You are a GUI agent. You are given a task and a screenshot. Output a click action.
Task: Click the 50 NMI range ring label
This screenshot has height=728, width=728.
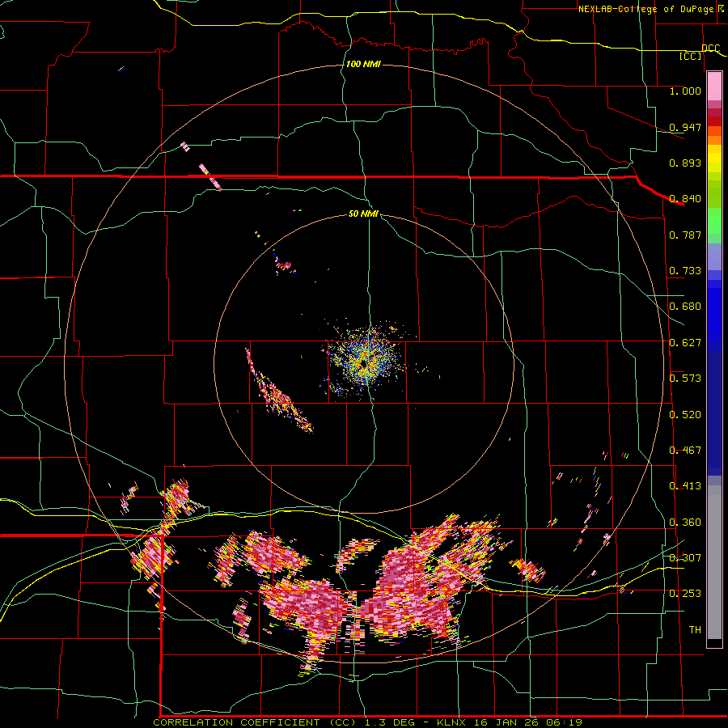pyautogui.click(x=363, y=214)
